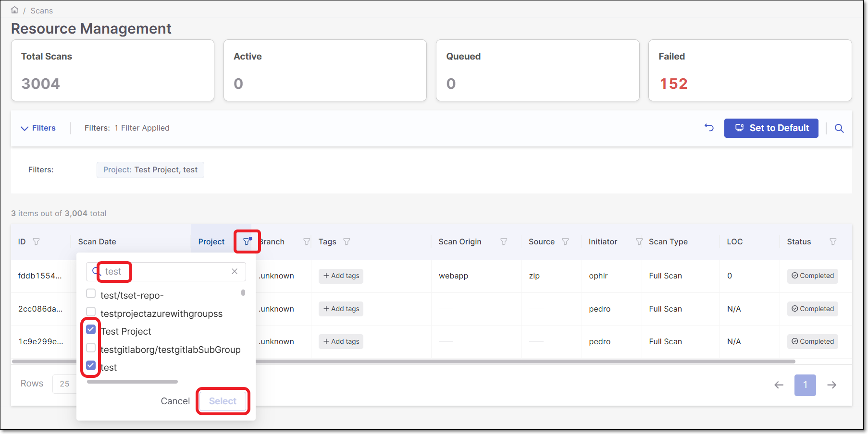Clear the project search with the X icon
868x434 pixels.
click(x=235, y=271)
